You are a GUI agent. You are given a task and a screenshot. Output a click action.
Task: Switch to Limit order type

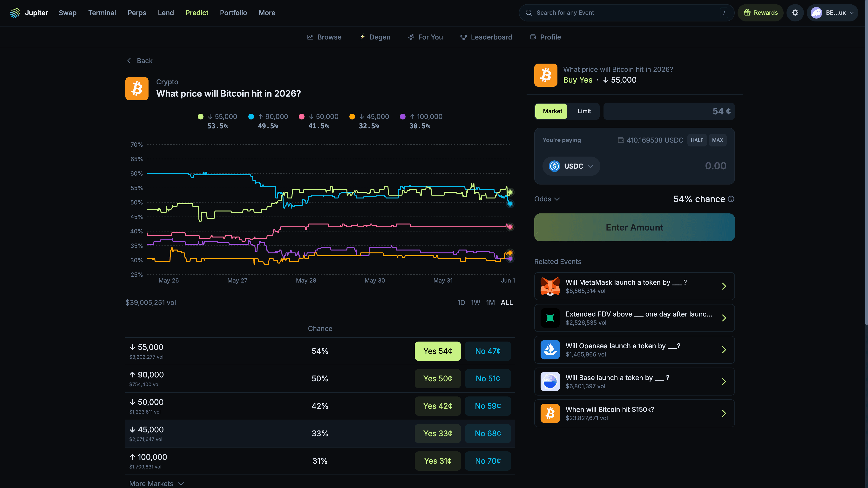click(x=584, y=111)
